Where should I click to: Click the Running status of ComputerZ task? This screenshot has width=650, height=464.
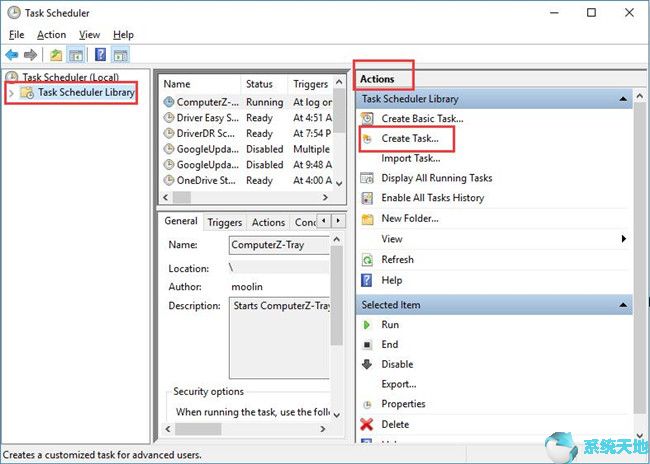coord(264,102)
